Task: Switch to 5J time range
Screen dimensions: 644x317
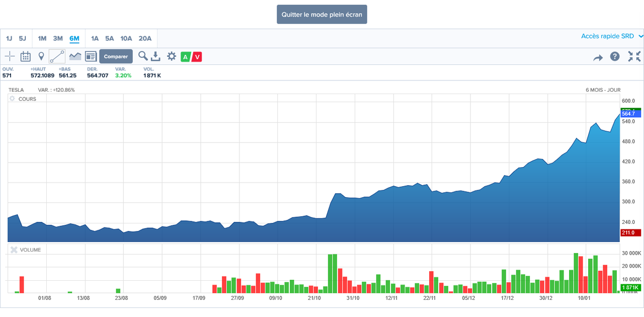Action: pyautogui.click(x=23, y=38)
